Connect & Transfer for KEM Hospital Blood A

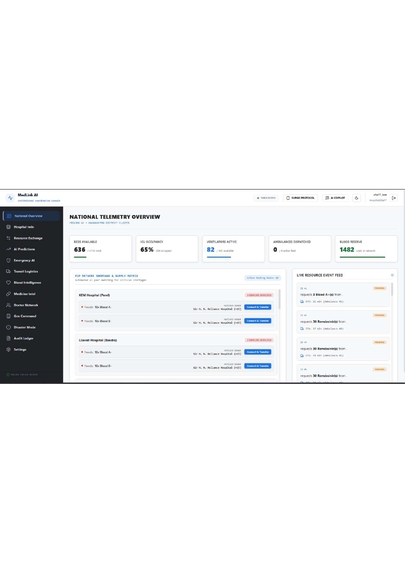258,307
